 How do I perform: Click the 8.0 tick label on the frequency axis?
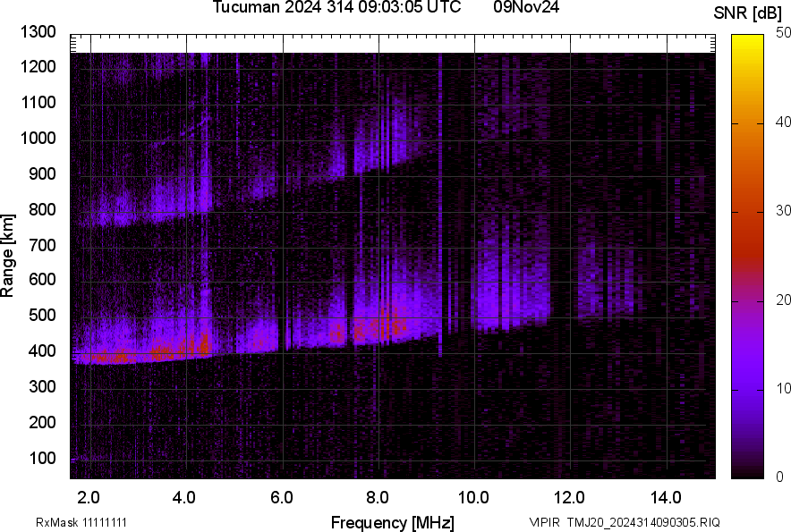point(378,497)
